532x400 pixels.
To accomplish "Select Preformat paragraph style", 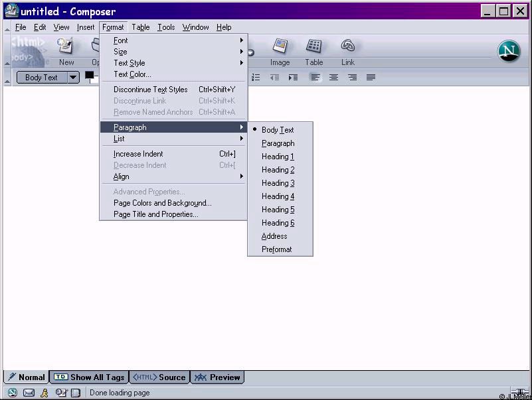I will (x=280, y=249).
